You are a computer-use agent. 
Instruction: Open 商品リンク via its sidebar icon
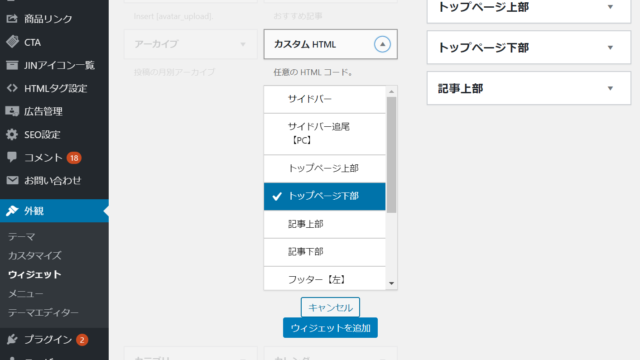point(12,18)
